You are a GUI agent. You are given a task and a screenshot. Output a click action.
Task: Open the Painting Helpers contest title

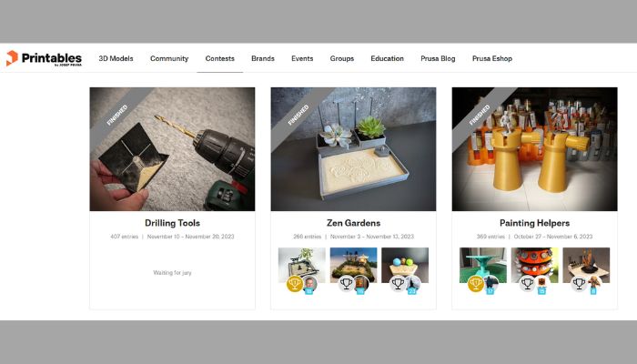coord(535,223)
